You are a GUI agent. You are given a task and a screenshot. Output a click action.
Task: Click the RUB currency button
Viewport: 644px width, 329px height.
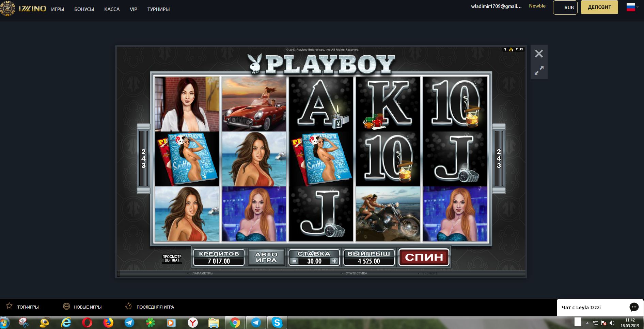click(x=565, y=7)
